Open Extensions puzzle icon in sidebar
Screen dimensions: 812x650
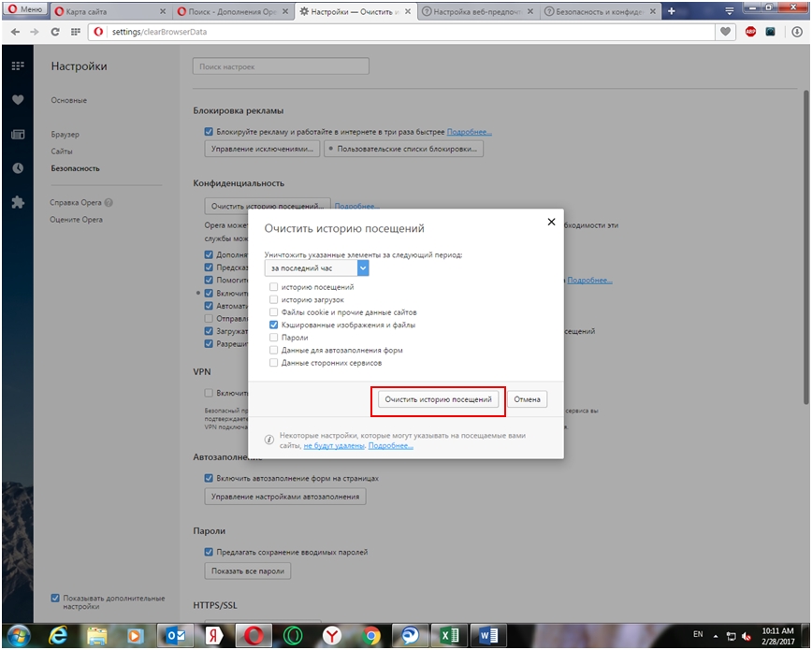pyautogui.click(x=18, y=203)
